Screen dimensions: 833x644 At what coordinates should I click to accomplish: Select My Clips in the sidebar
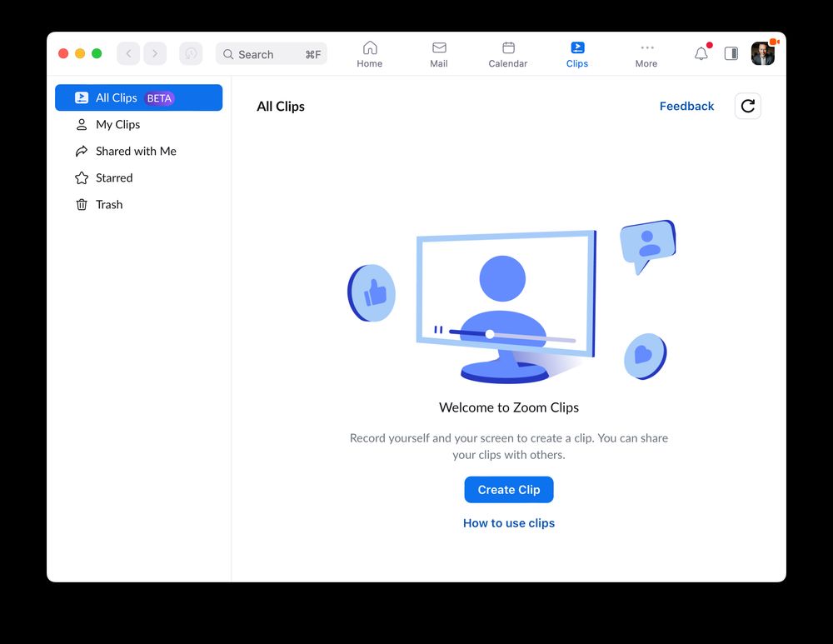[x=117, y=124]
